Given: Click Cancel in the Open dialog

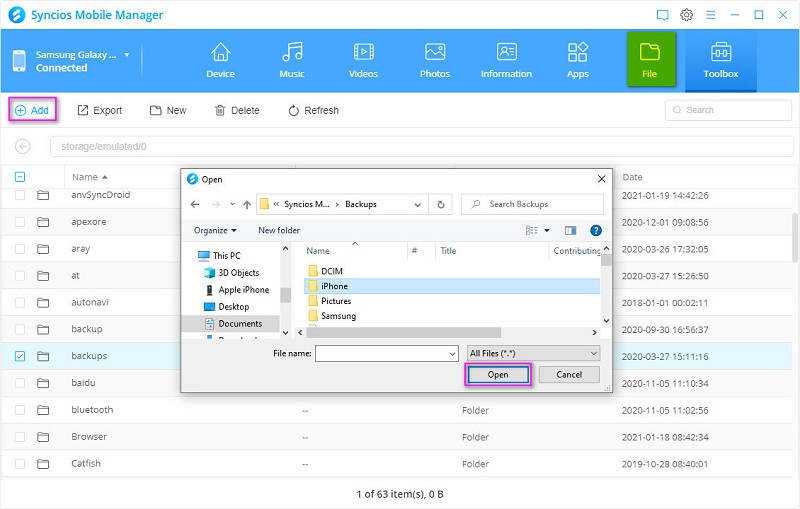Looking at the screenshot, I should [x=569, y=374].
